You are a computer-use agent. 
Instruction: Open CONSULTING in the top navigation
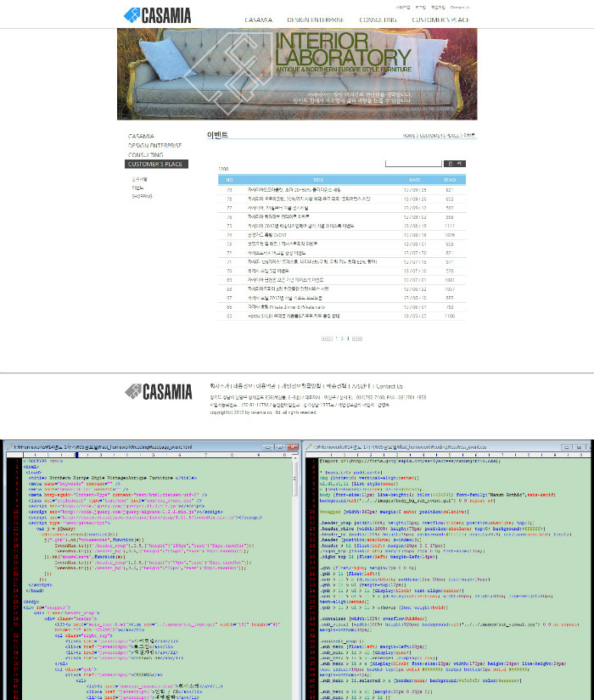[378, 19]
